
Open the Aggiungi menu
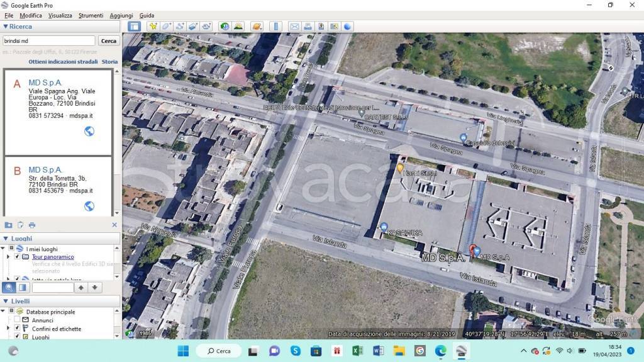click(121, 15)
